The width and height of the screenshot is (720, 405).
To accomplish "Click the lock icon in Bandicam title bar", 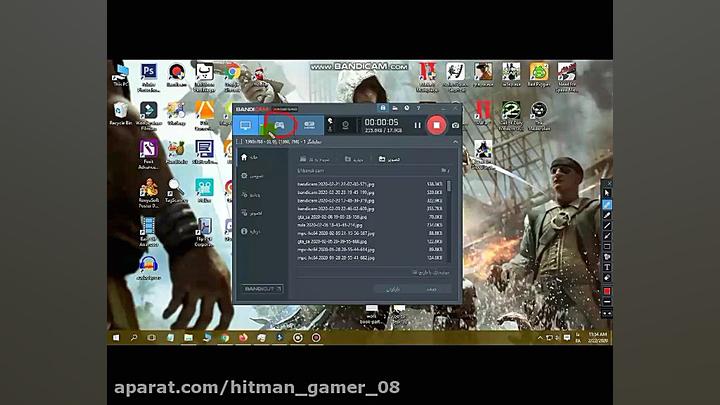I will click(x=383, y=108).
